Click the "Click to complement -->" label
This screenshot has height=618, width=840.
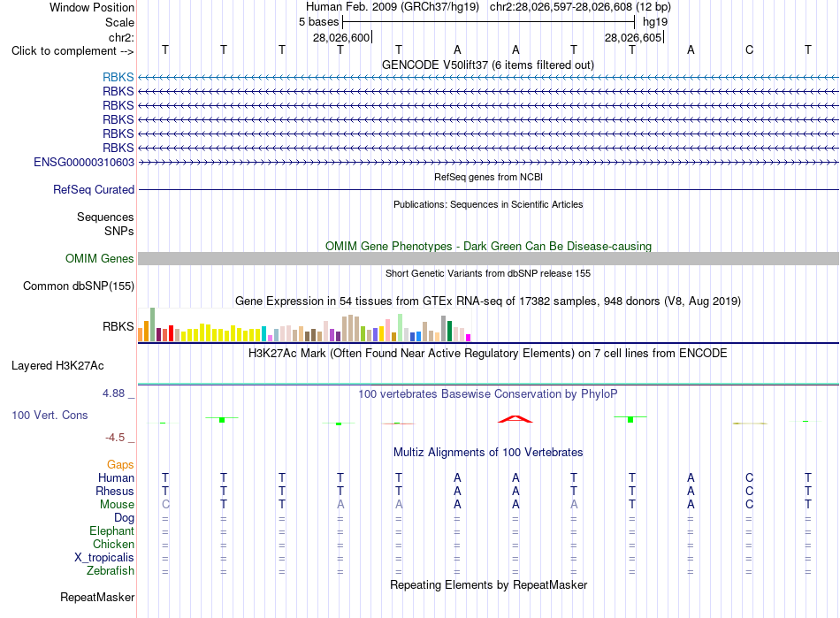click(73, 51)
